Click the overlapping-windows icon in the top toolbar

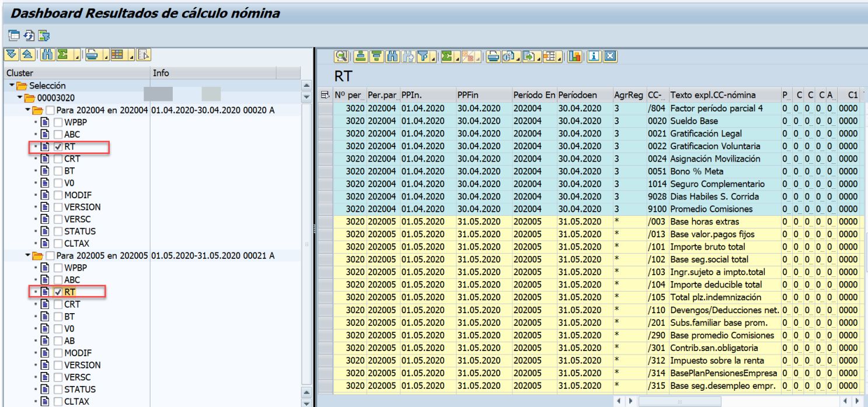pos(13,36)
